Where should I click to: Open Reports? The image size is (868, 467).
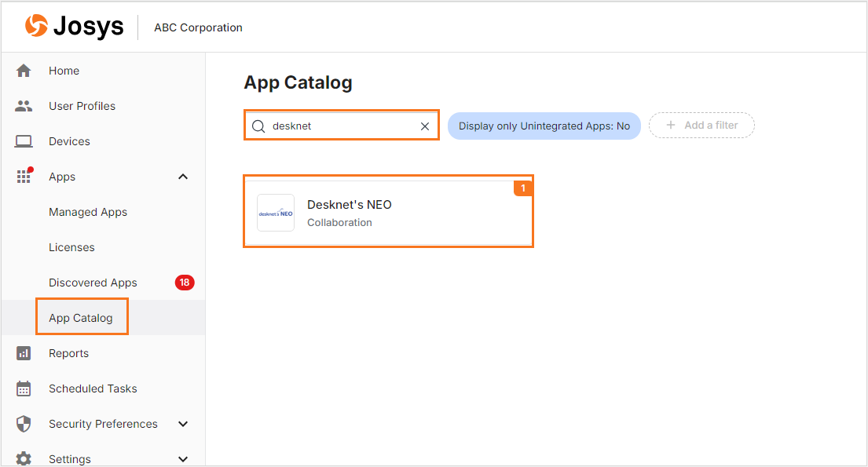tap(68, 353)
